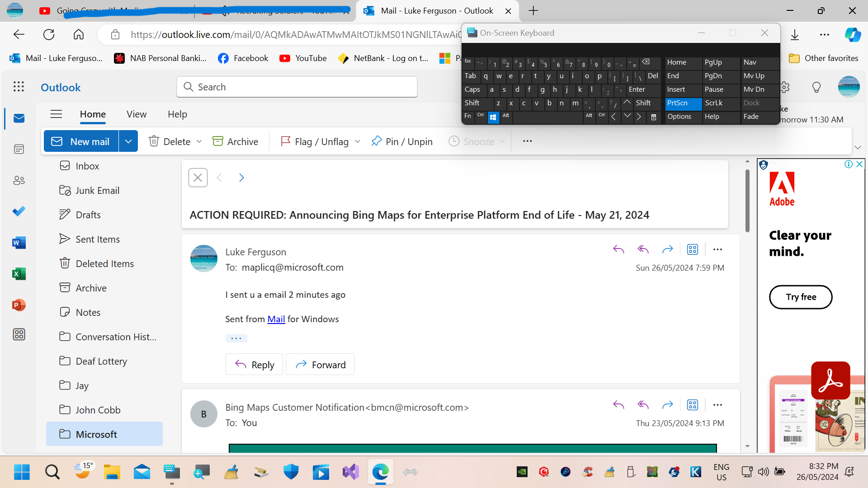Open the Edge downloads icon
This screenshot has width=868, height=488.
(x=795, y=35)
